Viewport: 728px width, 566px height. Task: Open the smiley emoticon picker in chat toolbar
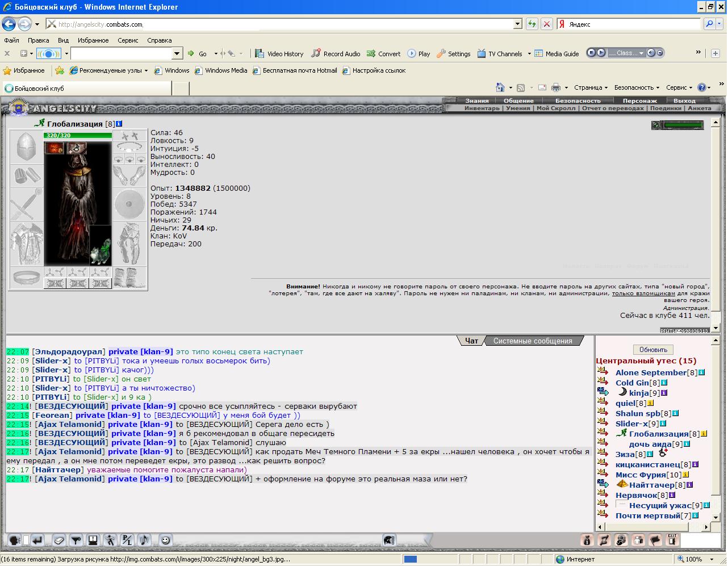(165, 540)
